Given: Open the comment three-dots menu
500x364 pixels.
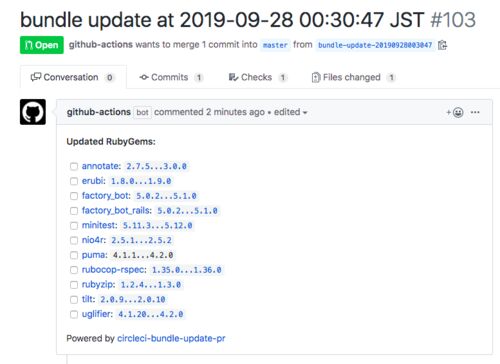Looking at the screenshot, I should click(x=475, y=112).
